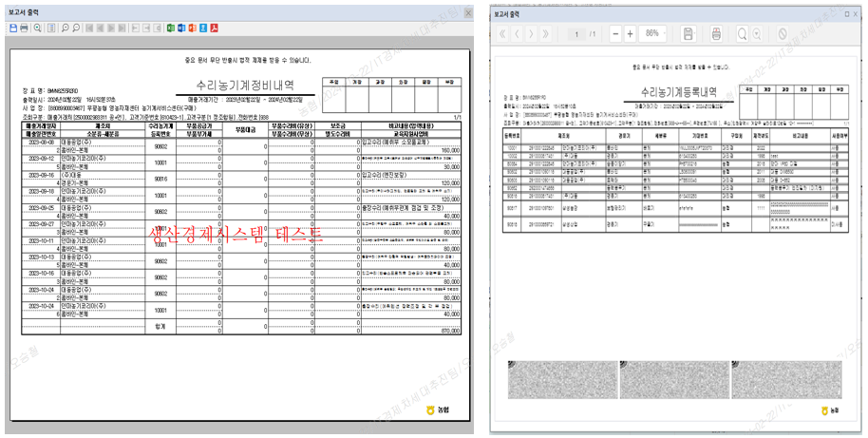868x438 pixels.
Task: Click the 구입처 column header
Action: point(736,135)
